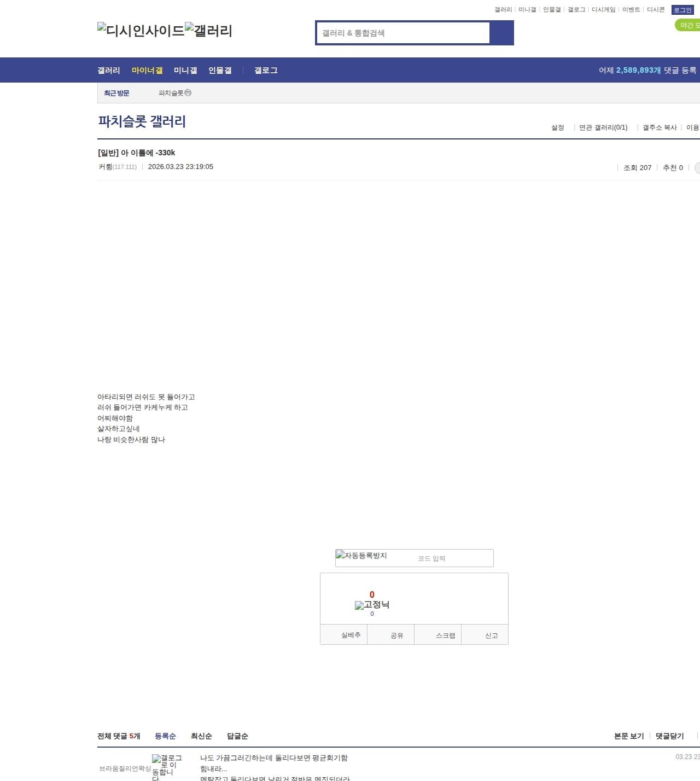Select the 답글순 comment sort option
Viewport: 700px width, 781px height.
click(237, 736)
